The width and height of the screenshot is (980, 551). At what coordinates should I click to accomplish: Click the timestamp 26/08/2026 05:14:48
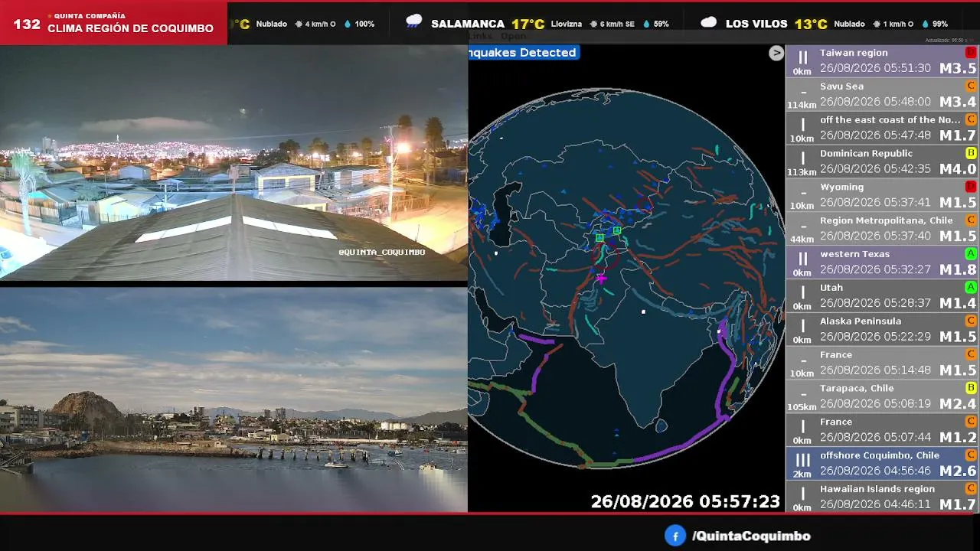875,370
